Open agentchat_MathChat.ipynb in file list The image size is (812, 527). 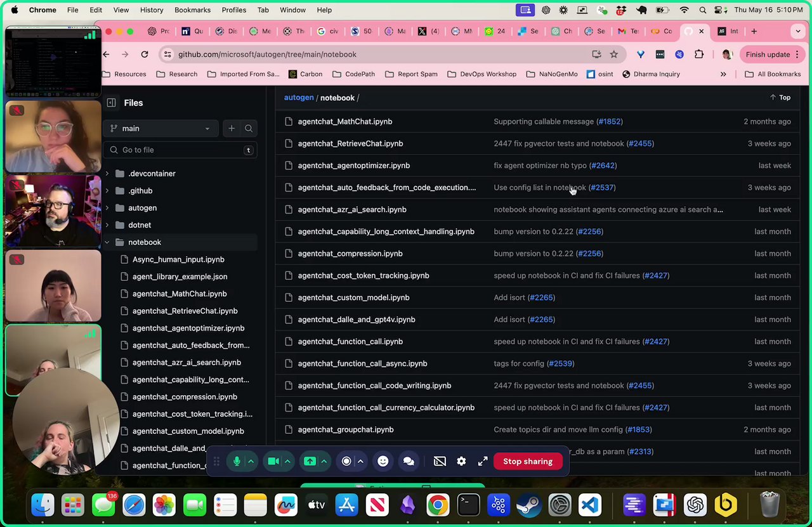tap(345, 121)
